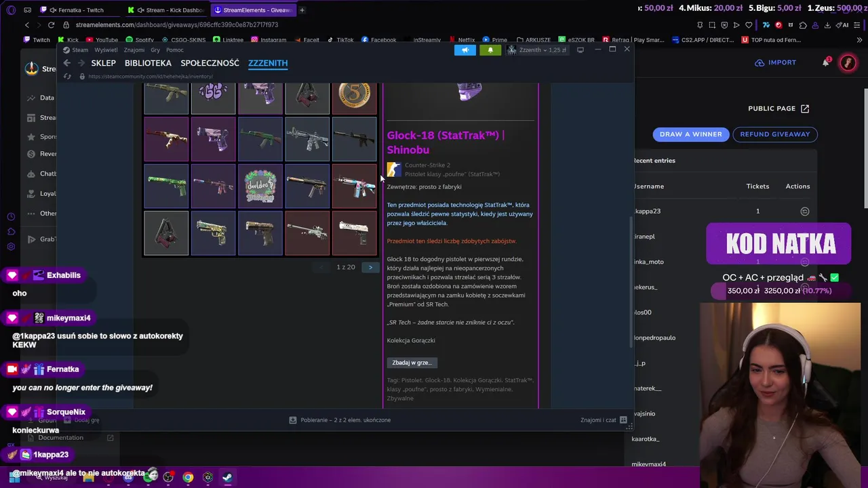
Task: Open the Zzzenith account dropdown in Steam
Action: (x=537, y=50)
